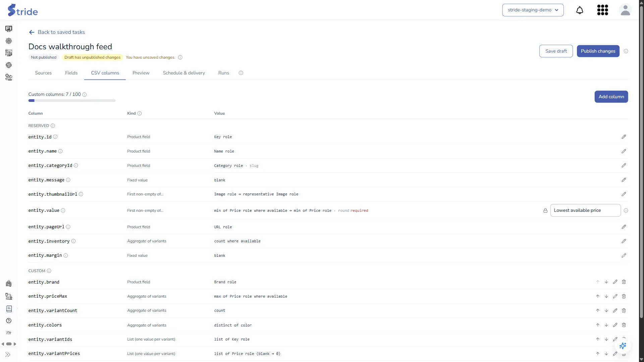Image resolution: width=644 pixels, height=362 pixels.
Task: Click the Stride logo
Action: tap(23, 10)
